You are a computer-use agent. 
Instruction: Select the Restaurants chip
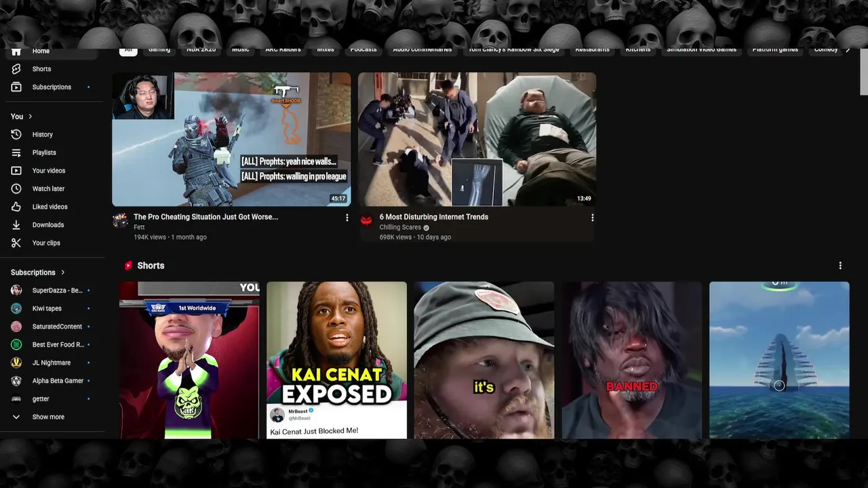(x=592, y=49)
